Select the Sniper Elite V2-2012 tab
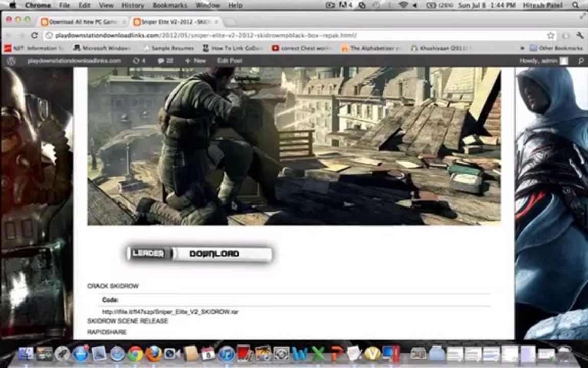This screenshot has width=588, height=368. pyautogui.click(x=176, y=22)
